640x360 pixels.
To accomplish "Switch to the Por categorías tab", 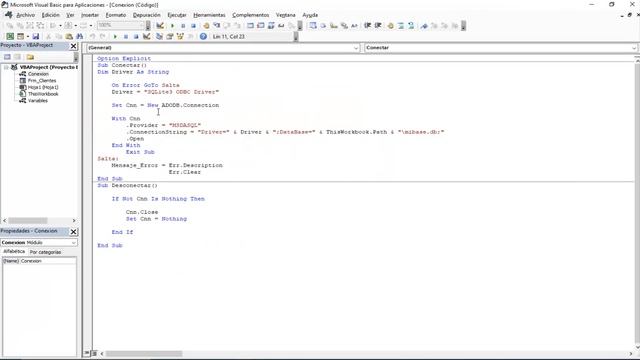I will (45, 252).
